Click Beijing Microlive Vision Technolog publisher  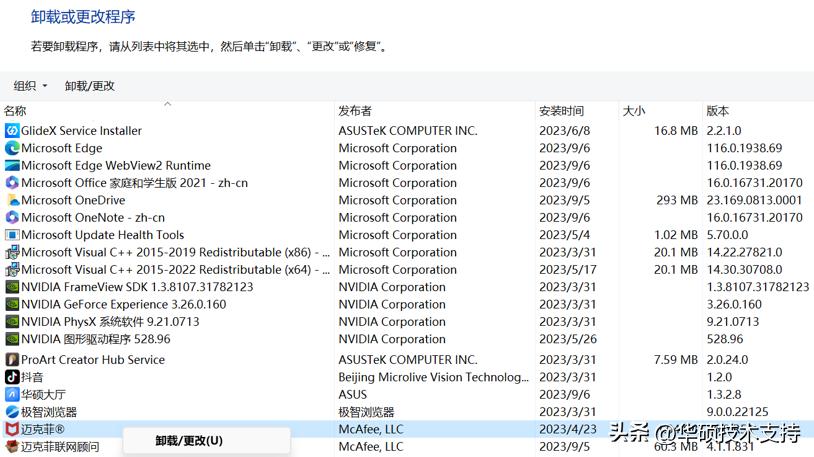click(433, 377)
